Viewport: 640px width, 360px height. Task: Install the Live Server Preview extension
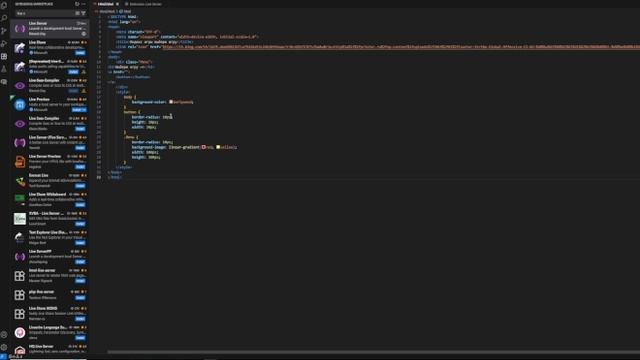point(80,167)
